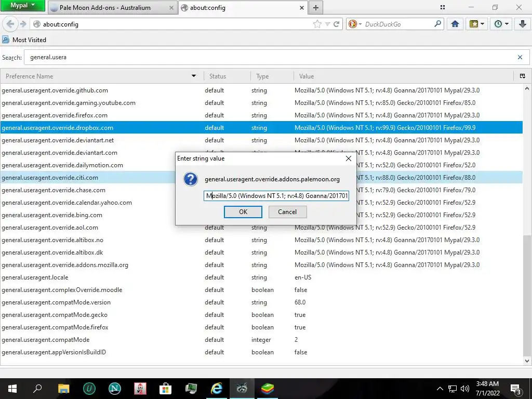Open a new tab with the plus button
The width and height of the screenshot is (532, 399).
tap(315, 8)
